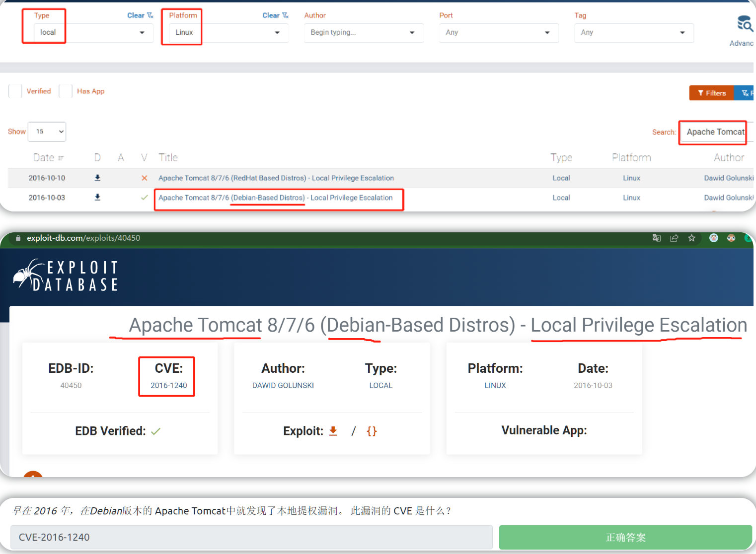The image size is (756, 554).
Task: Click the first browser extension avatar icon
Action: pos(714,238)
